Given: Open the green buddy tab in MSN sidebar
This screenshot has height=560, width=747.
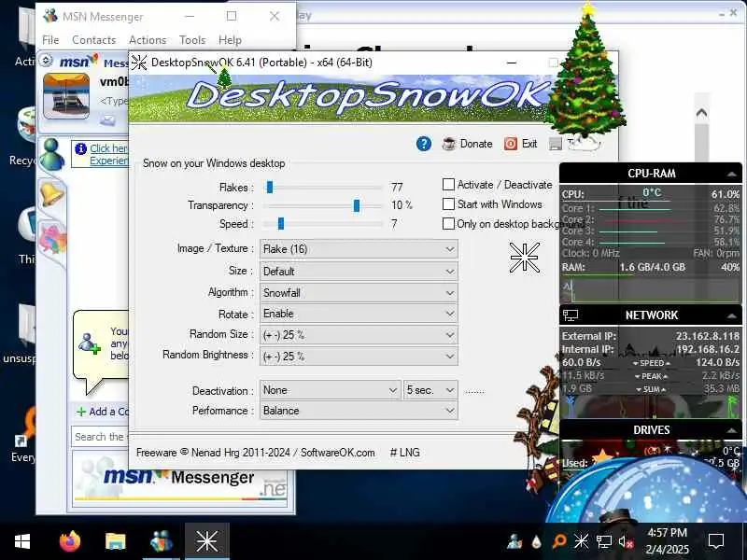Looking at the screenshot, I should [x=51, y=154].
